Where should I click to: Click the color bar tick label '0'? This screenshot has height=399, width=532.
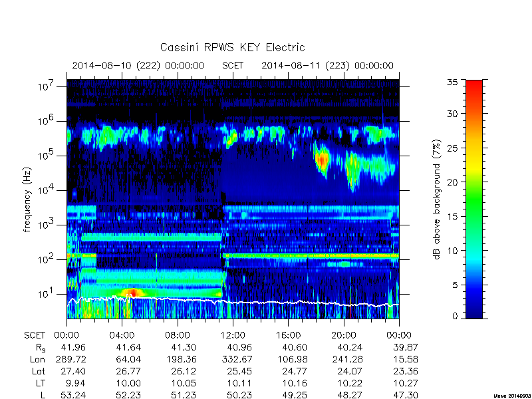pyautogui.click(x=455, y=316)
